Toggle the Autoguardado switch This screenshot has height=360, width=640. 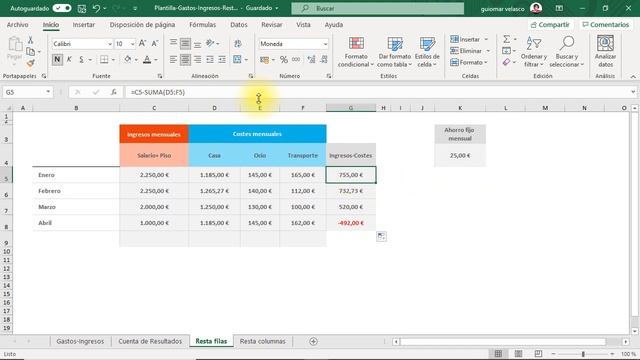pyautogui.click(x=62, y=8)
